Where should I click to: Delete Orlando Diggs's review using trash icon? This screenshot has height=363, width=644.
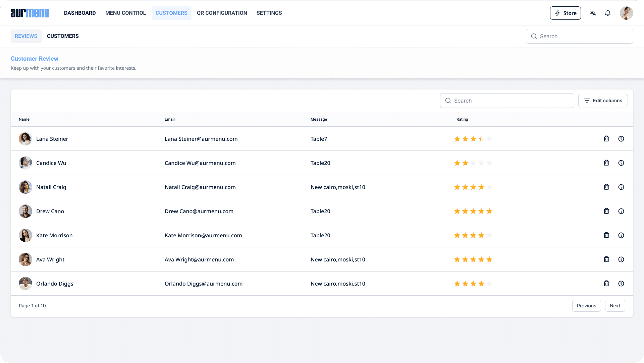click(x=606, y=283)
